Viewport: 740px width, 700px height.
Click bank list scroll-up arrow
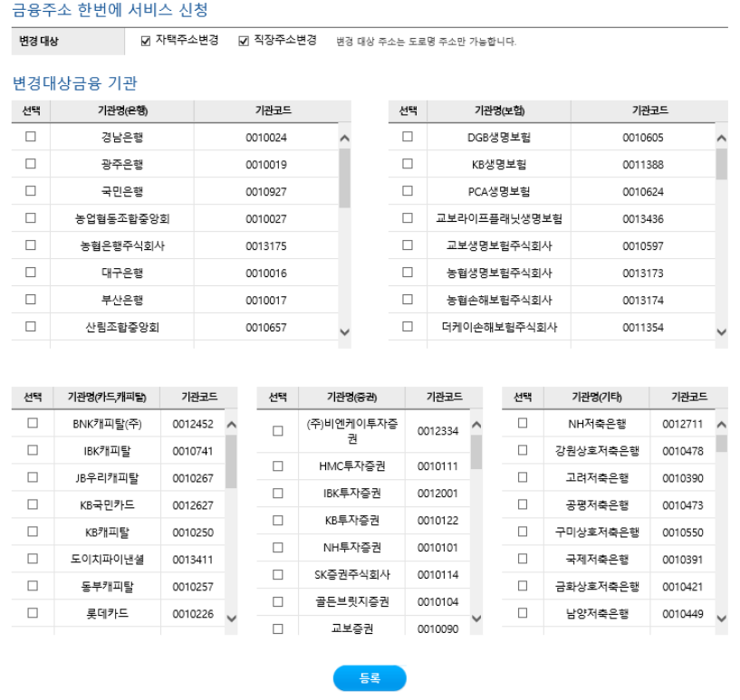click(344, 139)
